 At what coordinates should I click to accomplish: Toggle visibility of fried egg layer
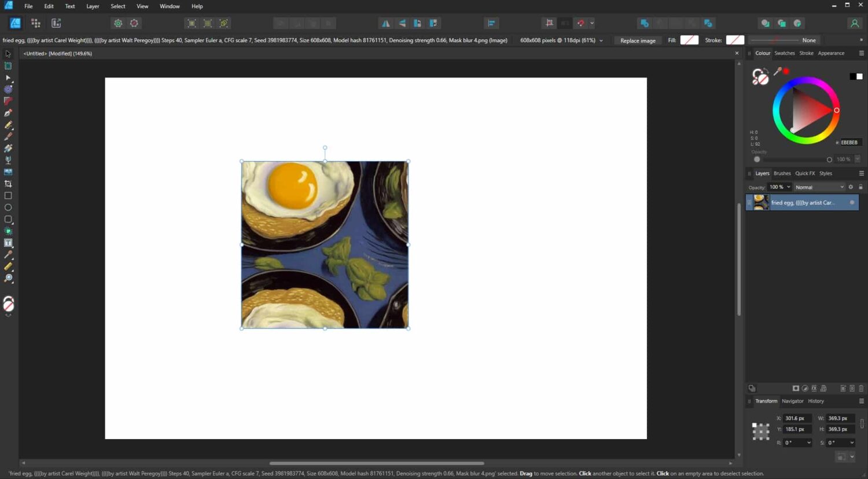[852, 202]
